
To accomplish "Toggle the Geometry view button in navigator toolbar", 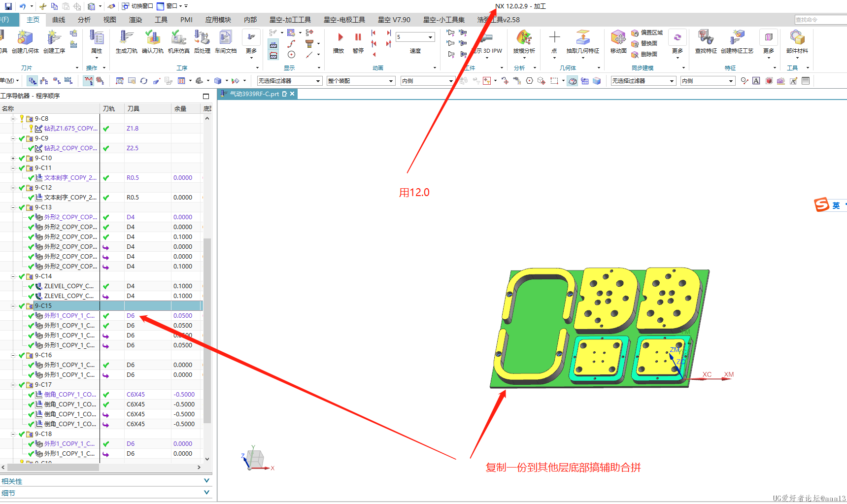I will [x=57, y=81].
